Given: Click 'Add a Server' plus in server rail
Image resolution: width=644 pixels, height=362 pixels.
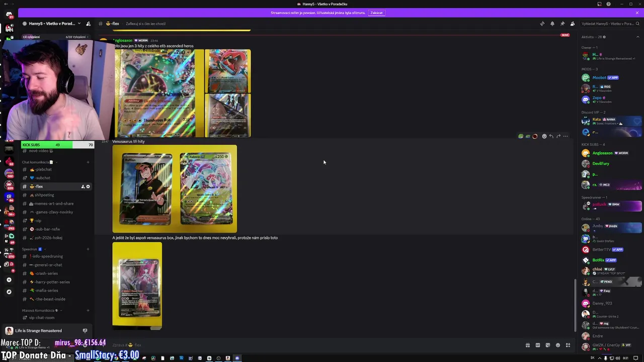Looking at the screenshot, I should [x=9, y=280].
